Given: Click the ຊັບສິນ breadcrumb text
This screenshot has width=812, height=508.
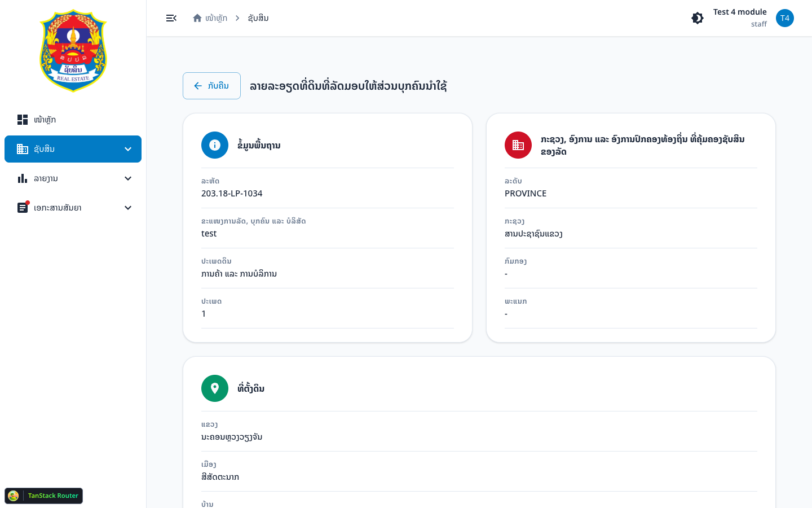Looking at the screenshot, I should [258, 18].
